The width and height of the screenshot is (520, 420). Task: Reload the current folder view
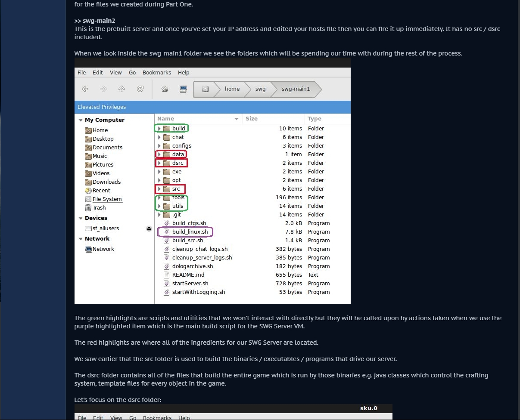pos(140,89)
